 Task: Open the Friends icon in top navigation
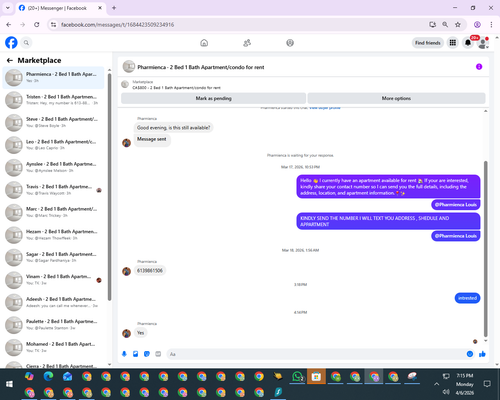247,43
